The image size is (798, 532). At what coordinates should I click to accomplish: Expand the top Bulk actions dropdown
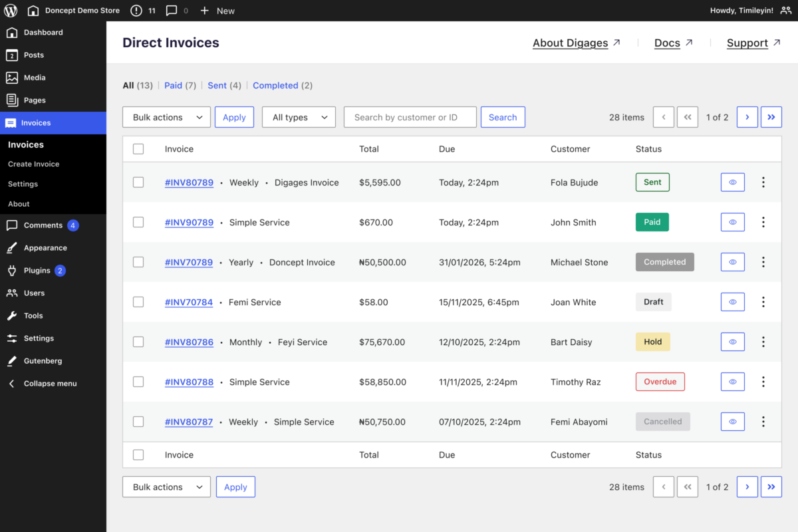166,117
